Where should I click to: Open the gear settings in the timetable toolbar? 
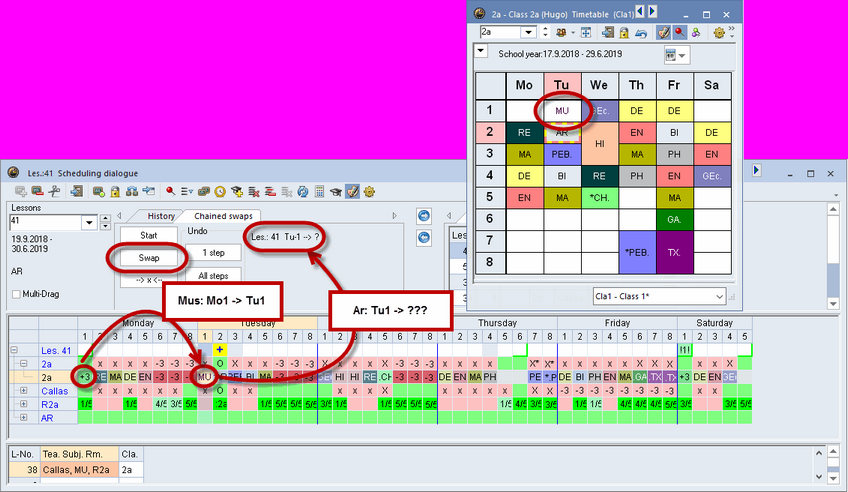(x=718, y=33)
